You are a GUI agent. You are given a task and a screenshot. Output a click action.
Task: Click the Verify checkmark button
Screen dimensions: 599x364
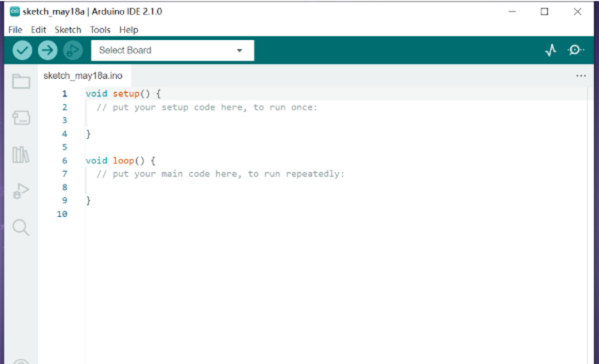[x=22, y=50]
